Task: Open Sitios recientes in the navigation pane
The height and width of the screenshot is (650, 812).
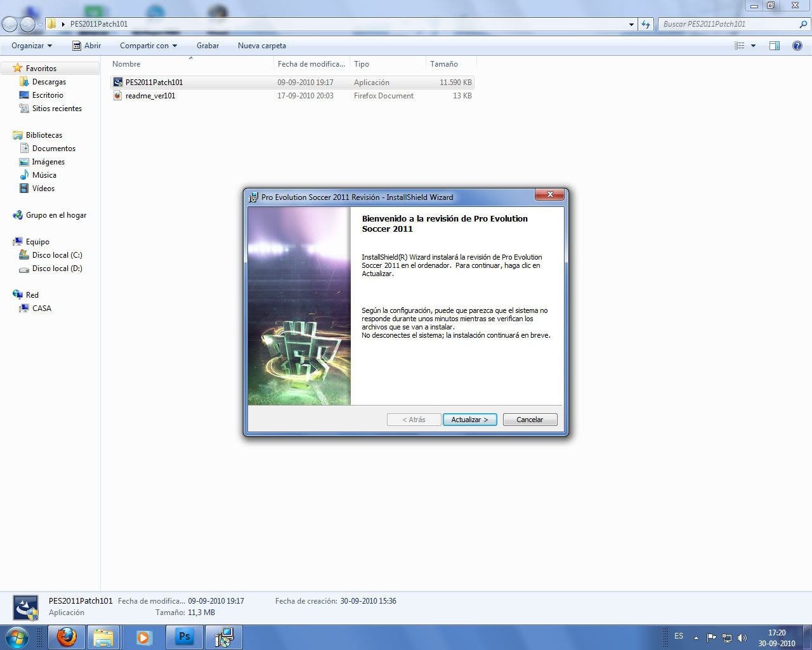Action: tap(56, 109)
